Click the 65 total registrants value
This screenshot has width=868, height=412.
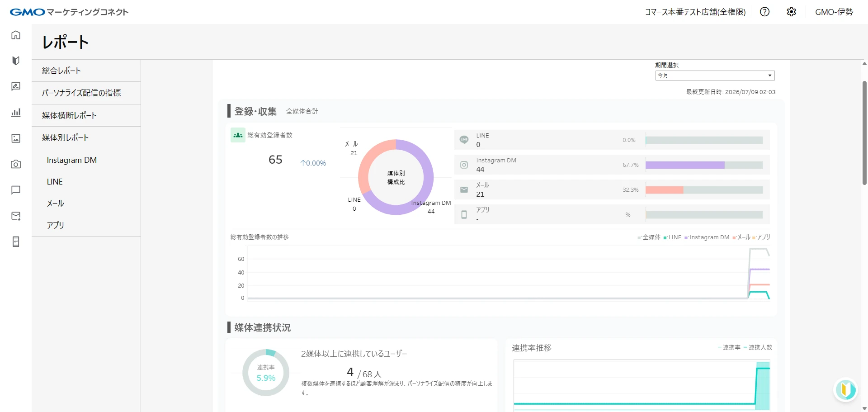pyautogui.click(x=275, y=160)
